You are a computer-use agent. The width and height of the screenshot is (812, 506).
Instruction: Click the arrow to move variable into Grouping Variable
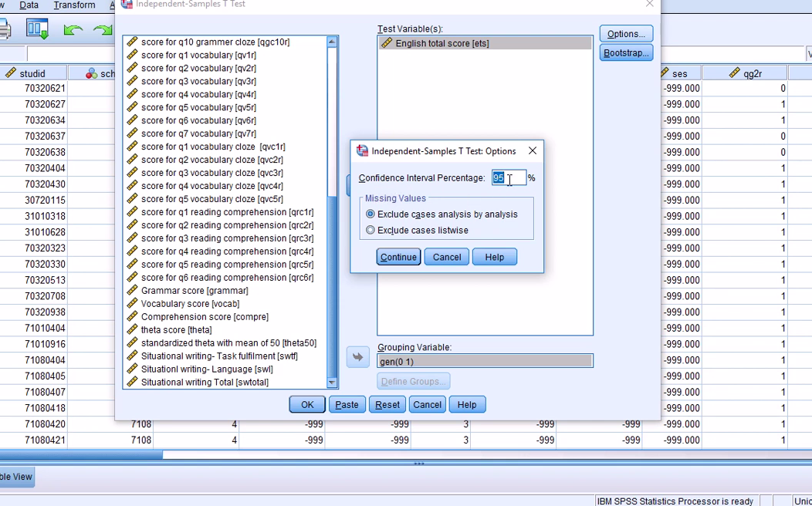click(357, 356)
